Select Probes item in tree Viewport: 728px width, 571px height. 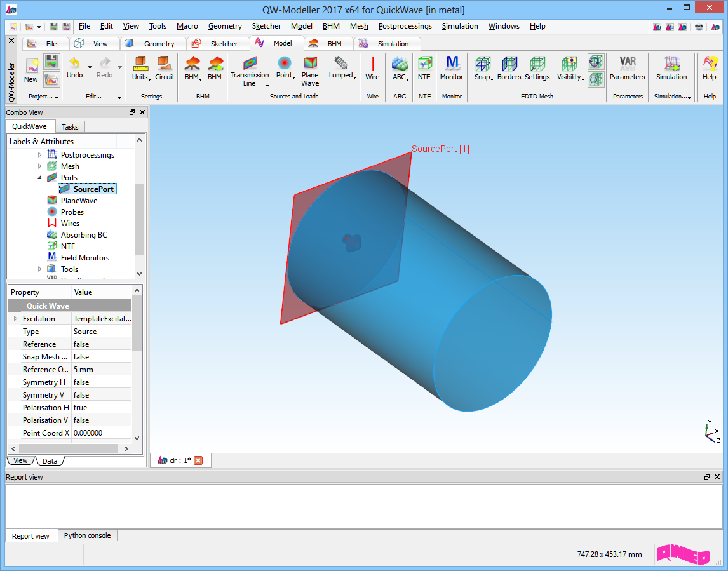[72, 212]
